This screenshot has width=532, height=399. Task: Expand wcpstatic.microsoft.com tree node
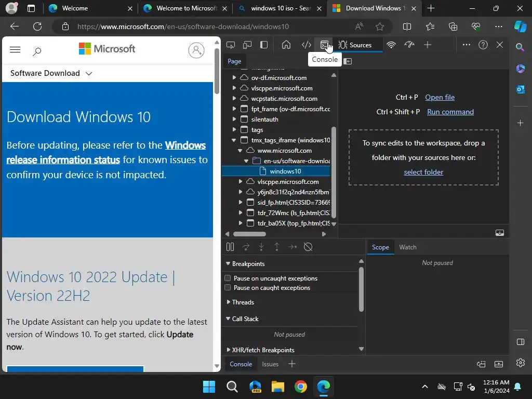pos(234,98)
